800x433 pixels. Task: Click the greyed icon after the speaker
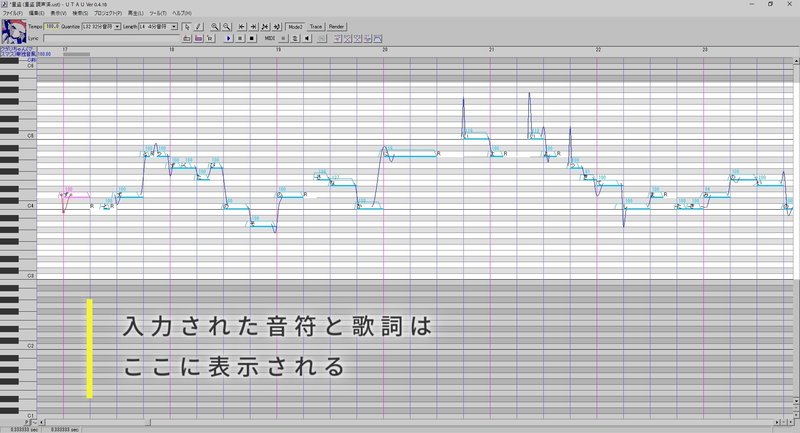[x=321, y=39]
